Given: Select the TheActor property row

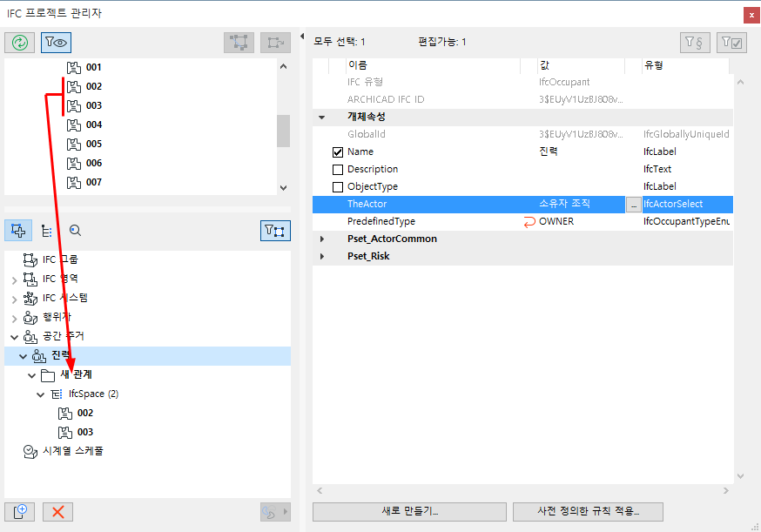Looking at the screenshot, I should (522, 205).
